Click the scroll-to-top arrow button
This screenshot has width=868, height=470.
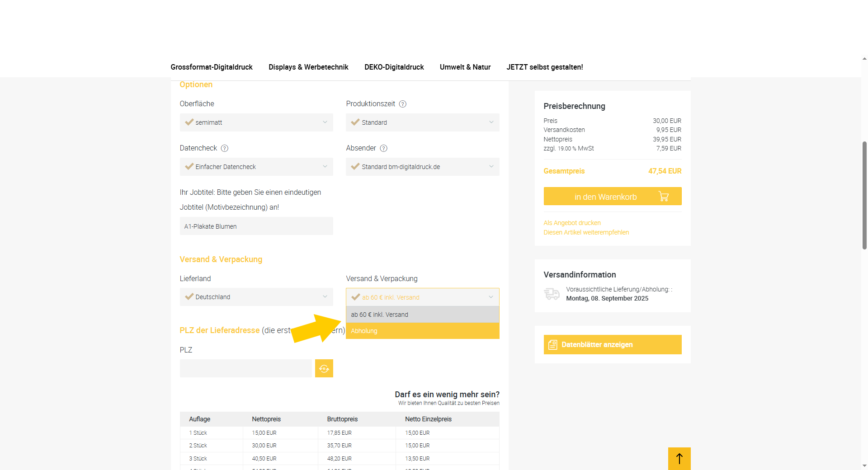pyautogui.click(x=679, y=458)
